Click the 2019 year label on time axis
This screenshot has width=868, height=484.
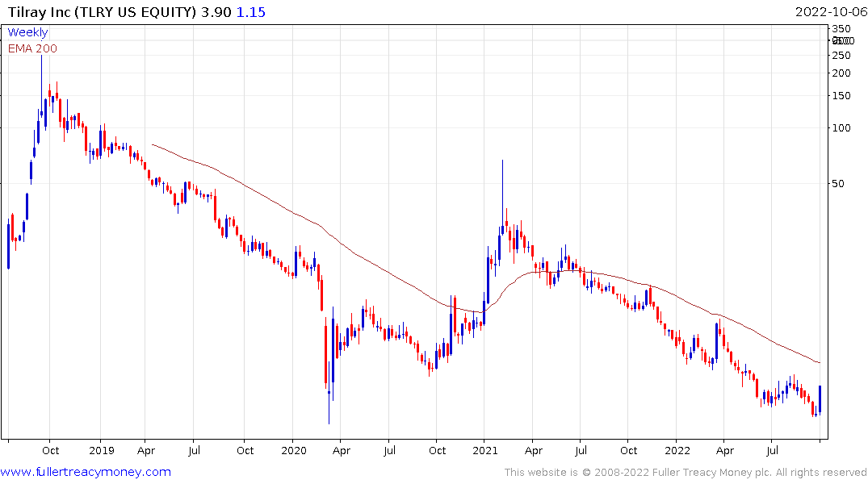pos(101,450)
